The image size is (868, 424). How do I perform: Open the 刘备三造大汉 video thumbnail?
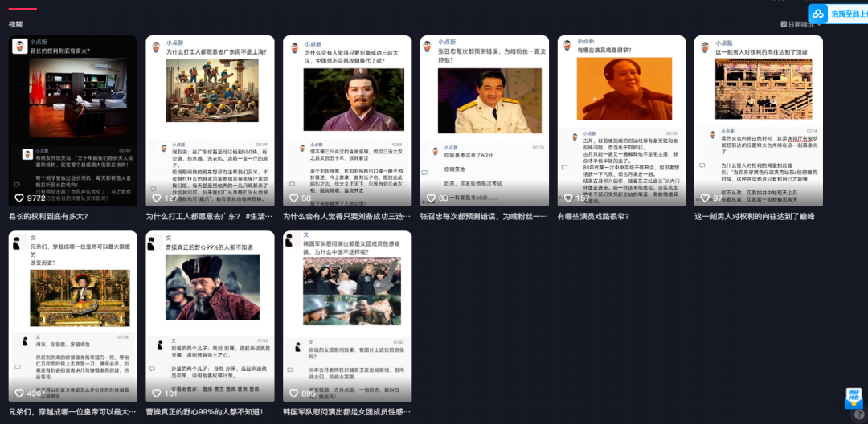tap(347, 120)
